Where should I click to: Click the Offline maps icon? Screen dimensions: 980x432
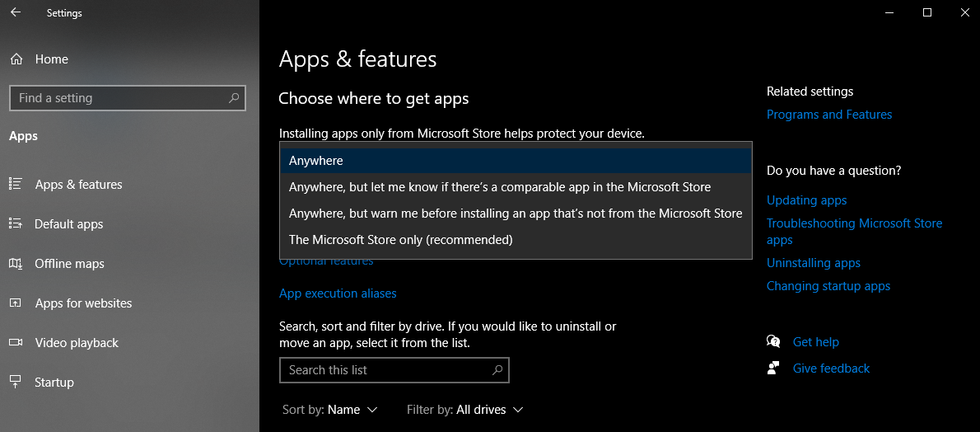click(x=16, y=264)
